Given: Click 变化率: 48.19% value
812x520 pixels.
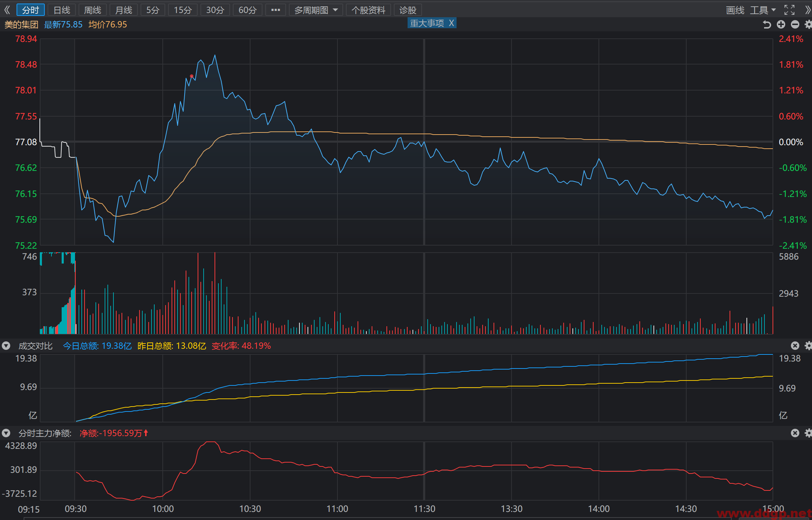Looking at the screenshot, I should tap(241, 346).
